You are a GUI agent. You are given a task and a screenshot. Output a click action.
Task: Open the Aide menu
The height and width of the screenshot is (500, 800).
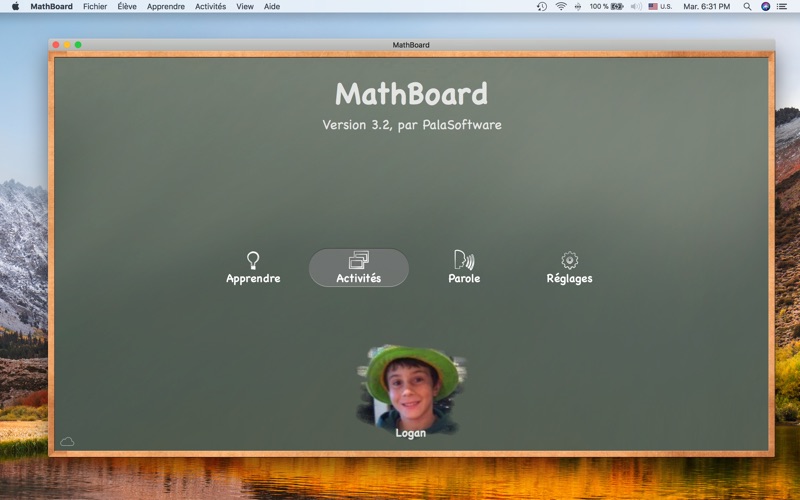click(272, 7)
